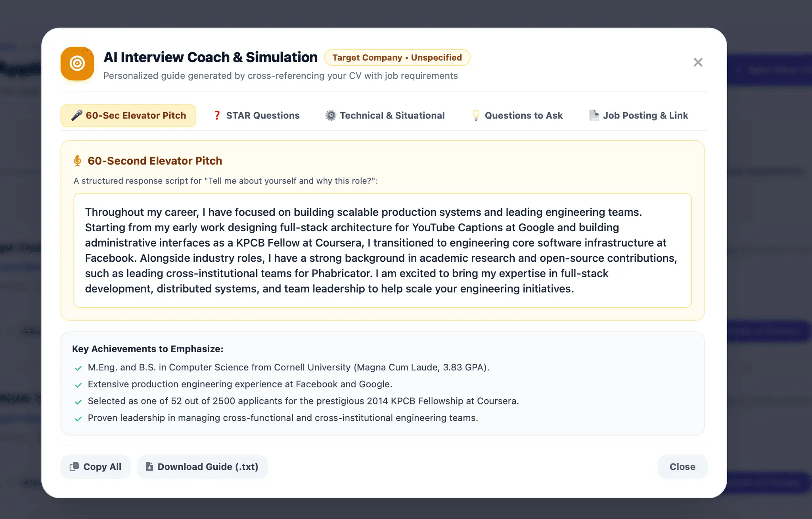Click "Extensive production engineering experience" line
812x519 pixels.
[x=240, y=384]
